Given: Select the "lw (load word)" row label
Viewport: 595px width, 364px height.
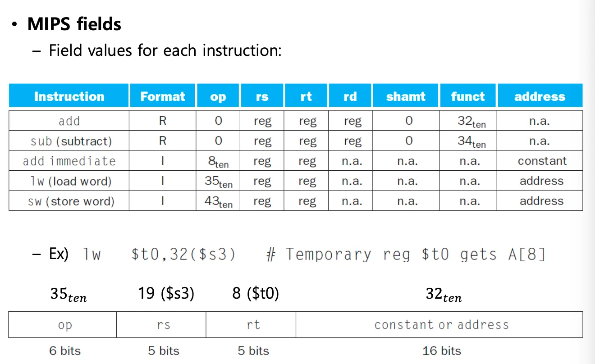Looking at the screenshot, I should point(70,181).
